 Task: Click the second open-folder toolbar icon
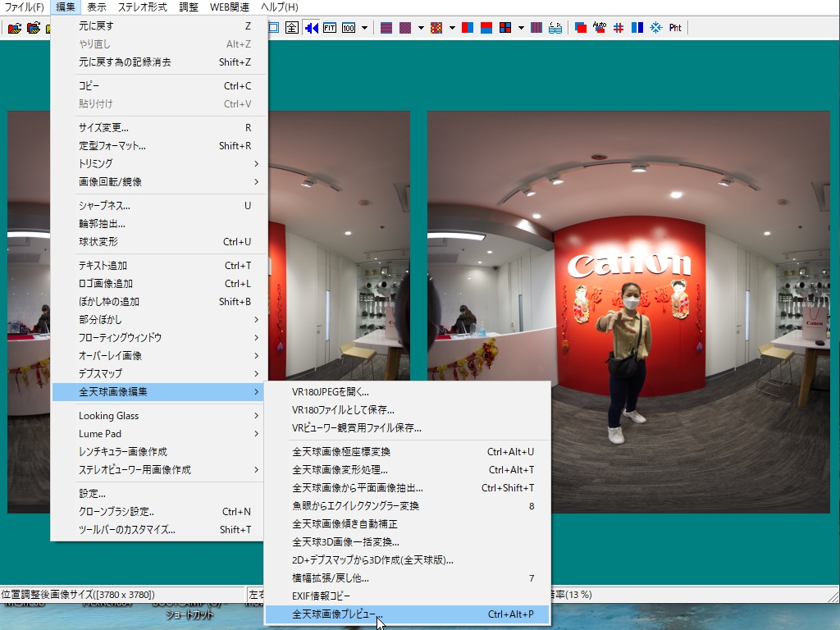(34, 28)
